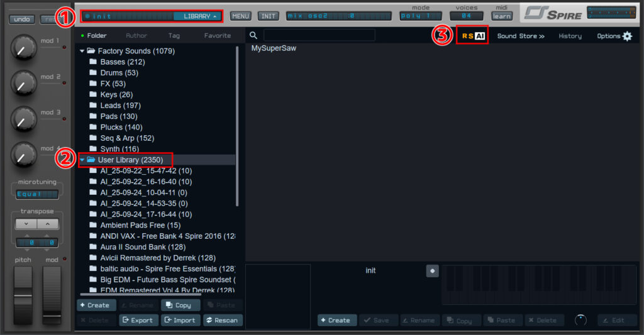Screen dimensions: 644x335
Task: Toggle the mod 3 red indicator
Action: pos(65,119)
